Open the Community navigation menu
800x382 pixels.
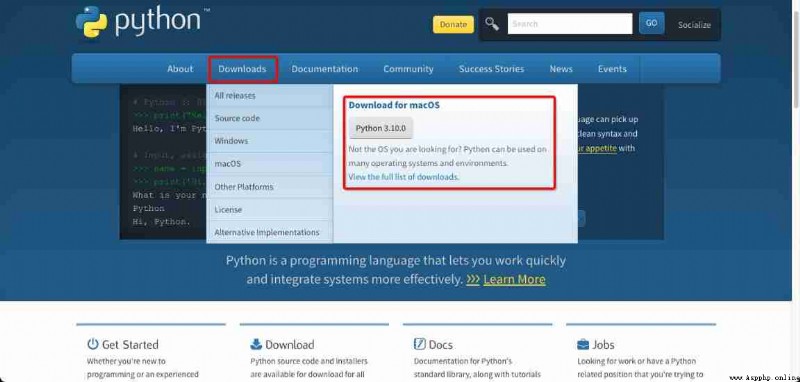click(408, 69)
